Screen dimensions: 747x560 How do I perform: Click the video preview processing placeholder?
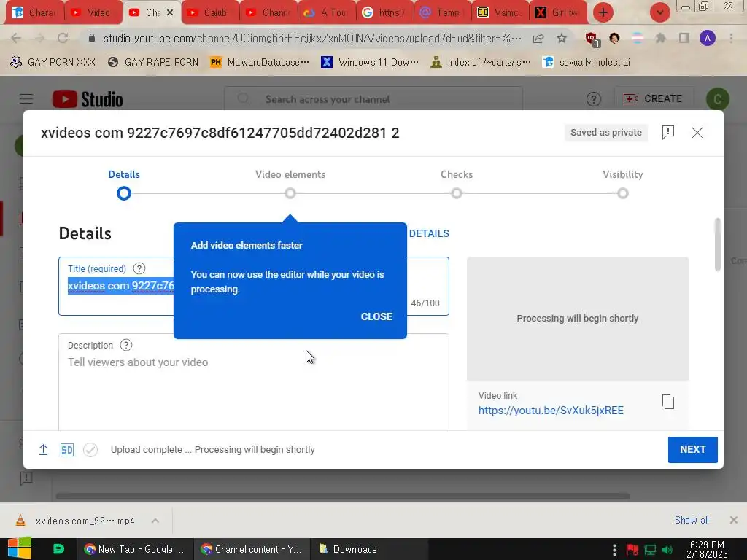tap(578, 319)
